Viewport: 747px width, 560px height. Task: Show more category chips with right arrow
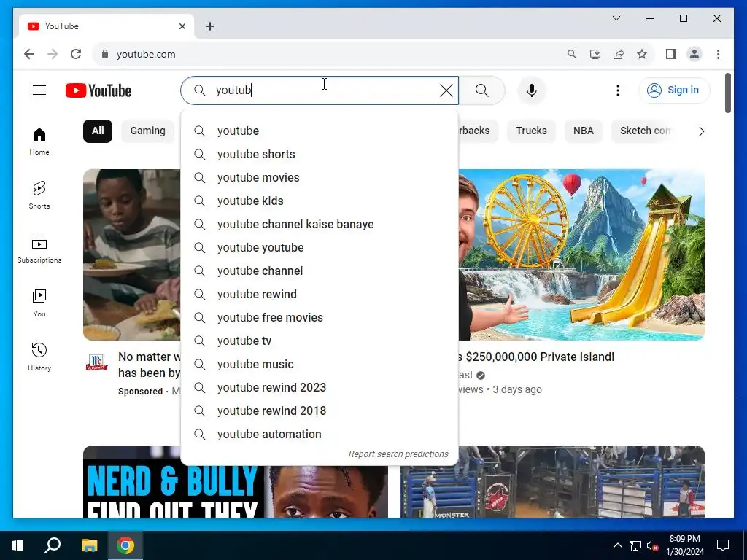point(701,131)
